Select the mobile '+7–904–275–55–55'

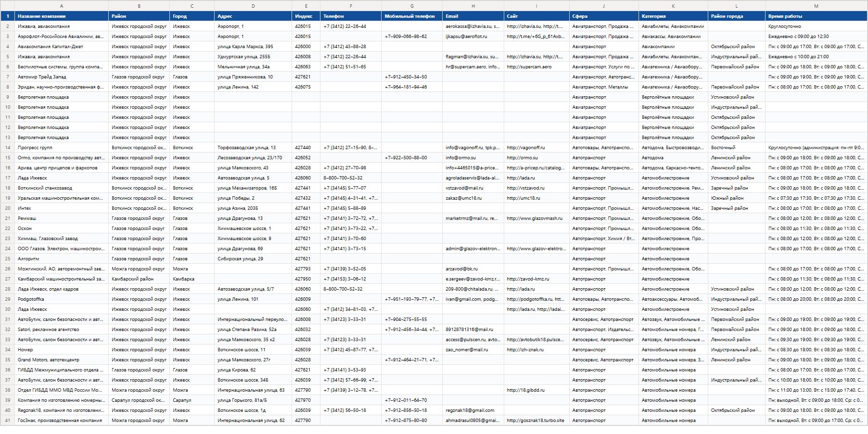412,319
